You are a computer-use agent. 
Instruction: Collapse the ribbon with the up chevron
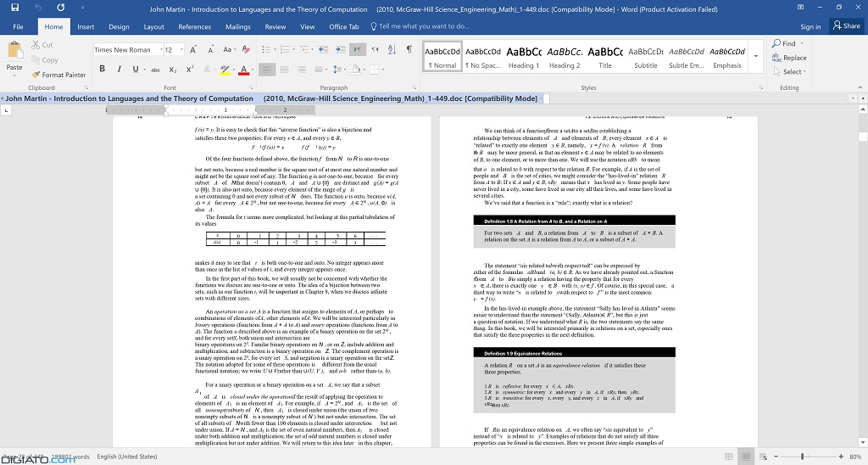860,87
